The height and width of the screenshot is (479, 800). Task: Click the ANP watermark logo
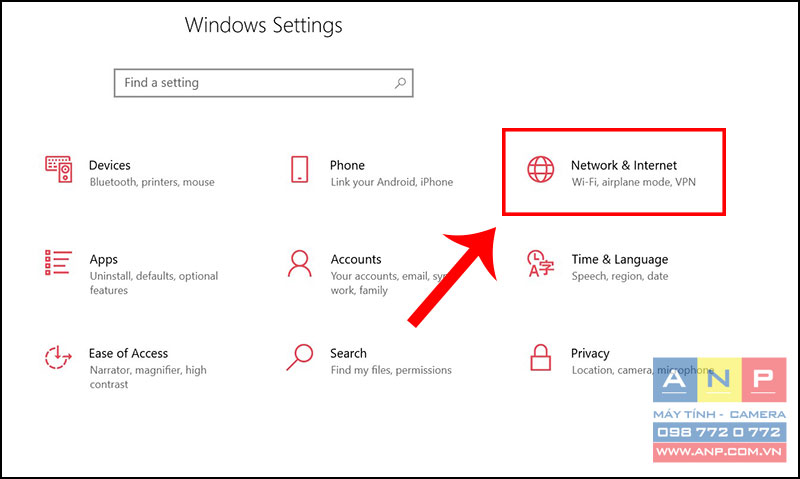coord(719,410)
